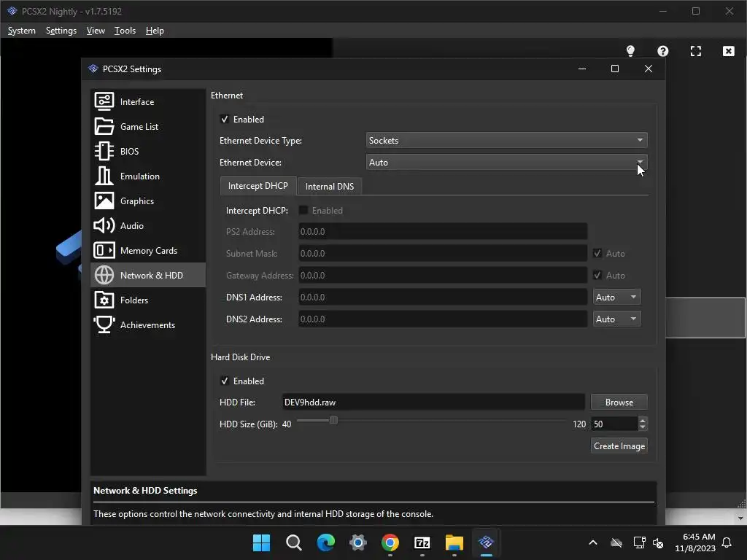Close the PCSX2 Settings dialog

point(649,69)
